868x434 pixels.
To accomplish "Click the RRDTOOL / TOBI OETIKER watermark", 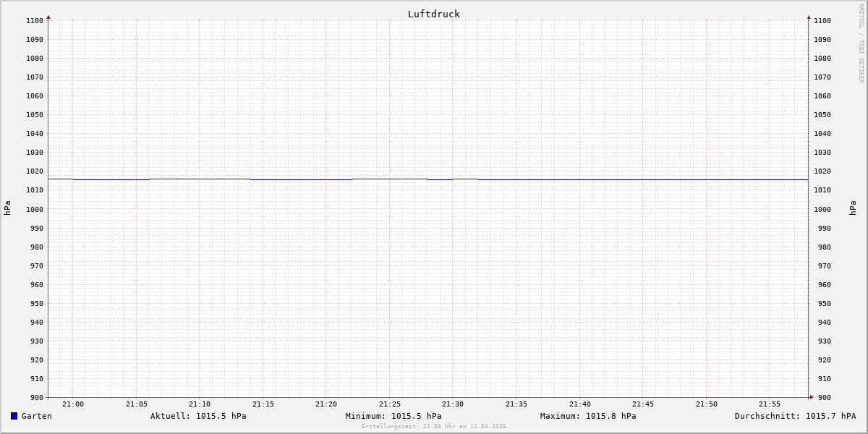I will [x=861, y=43].
